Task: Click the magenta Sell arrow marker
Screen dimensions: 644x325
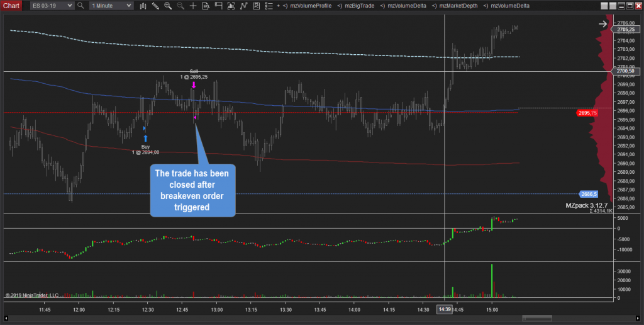Action: coord(194,85)
